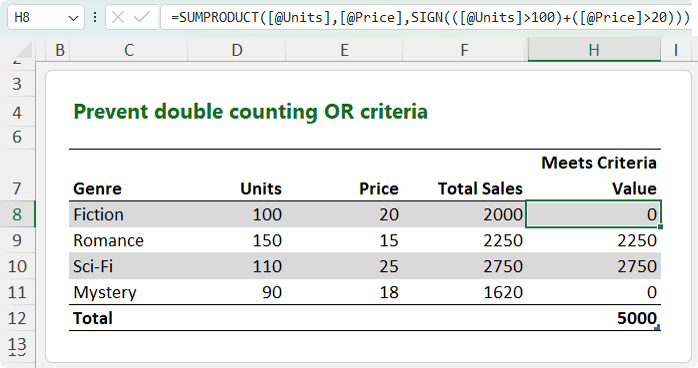Screen dimensions: 698x368
Task: Click the 'Value' heading cell
Action: [634, 188]
